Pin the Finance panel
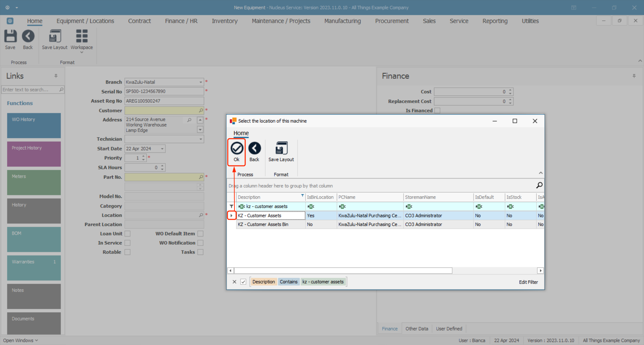 (634, 76)
